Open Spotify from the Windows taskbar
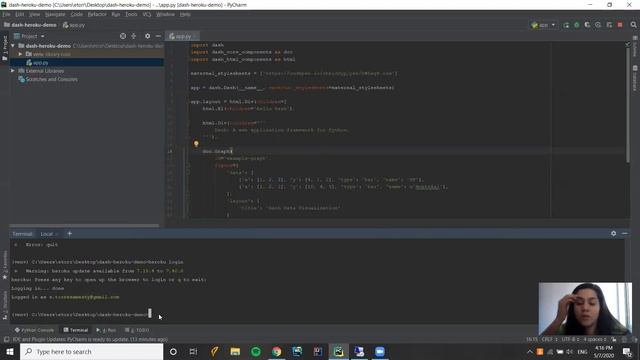 tap(256, 351)
